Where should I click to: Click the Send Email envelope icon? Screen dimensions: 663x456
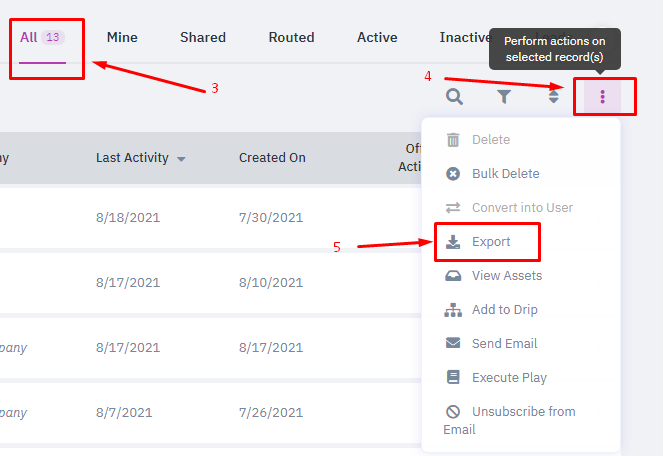click(x=453, y=343)
